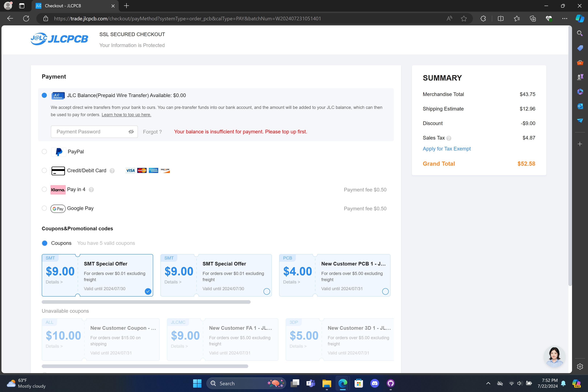Click the available coupons horizontal scrollbar
Image resolution: width=588 pixels, height=392 pixels.
146,302
